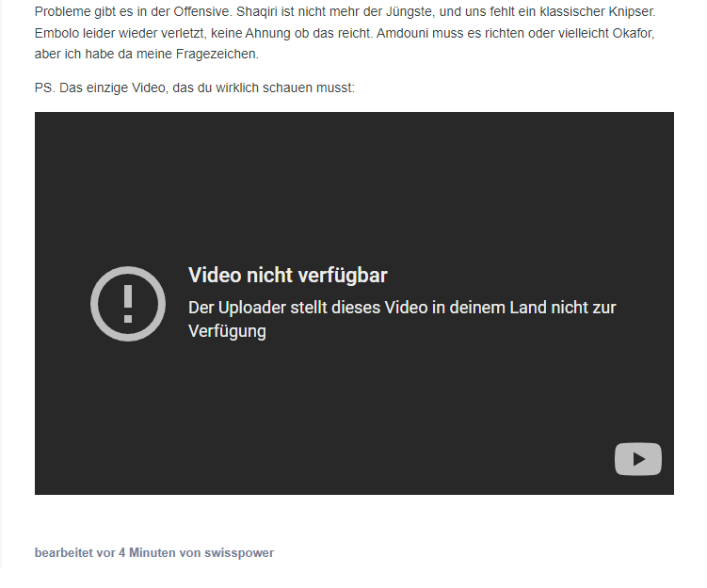Image resolution: width=707 pixels, height=588 pixels.
Task: Click the exclamation warning icon in the video
Action: (128, 304)
